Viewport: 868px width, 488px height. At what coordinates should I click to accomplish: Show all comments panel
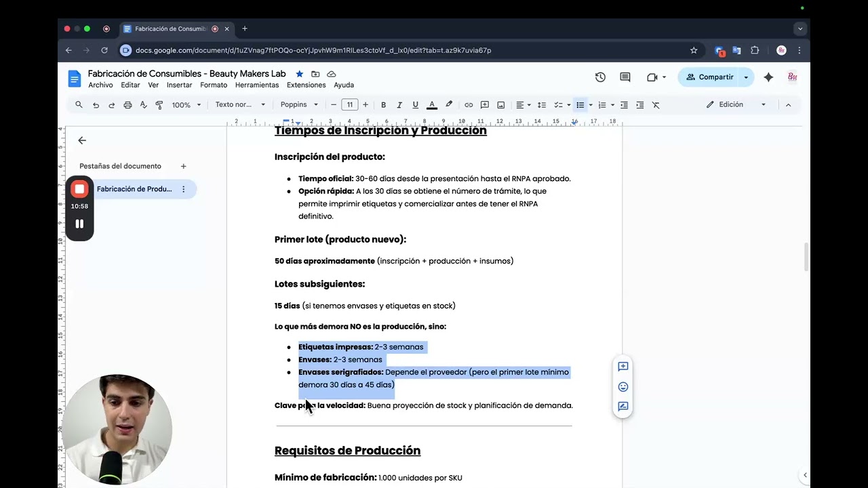[x=625, y=77]
